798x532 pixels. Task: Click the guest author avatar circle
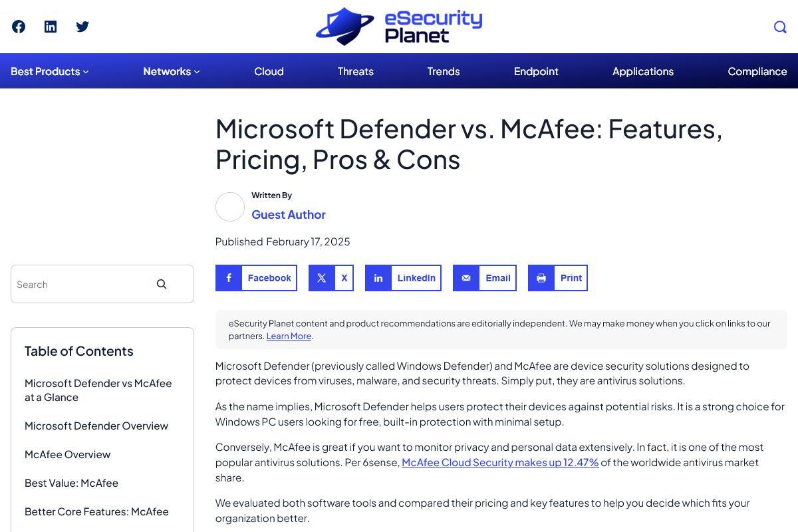pos(230,207)
